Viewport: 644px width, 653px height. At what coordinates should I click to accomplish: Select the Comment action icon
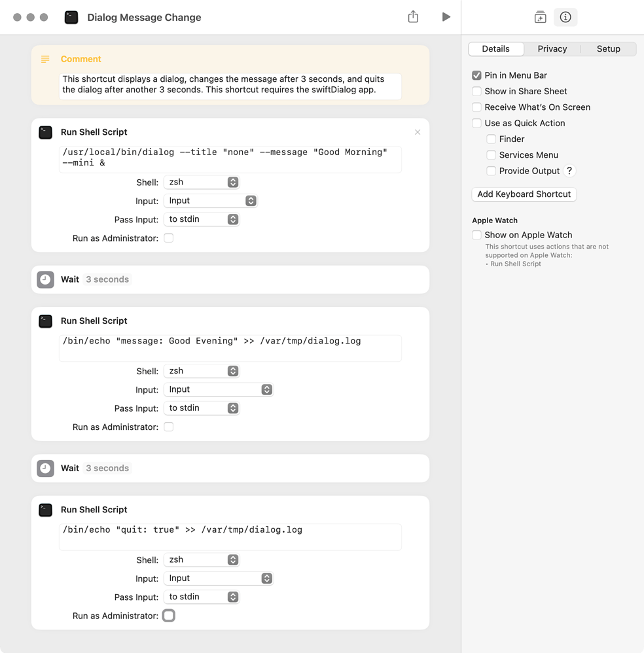pyautogui.click(x=45, y=59)
